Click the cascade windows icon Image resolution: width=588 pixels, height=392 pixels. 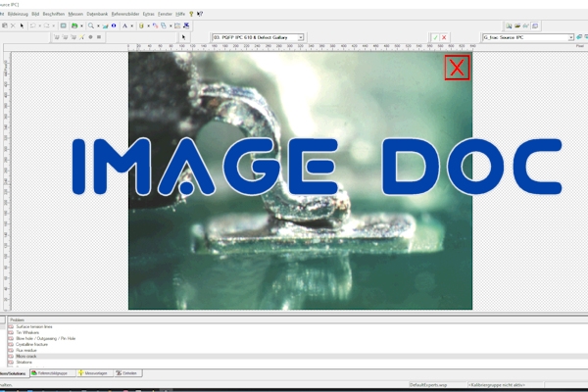164,25
